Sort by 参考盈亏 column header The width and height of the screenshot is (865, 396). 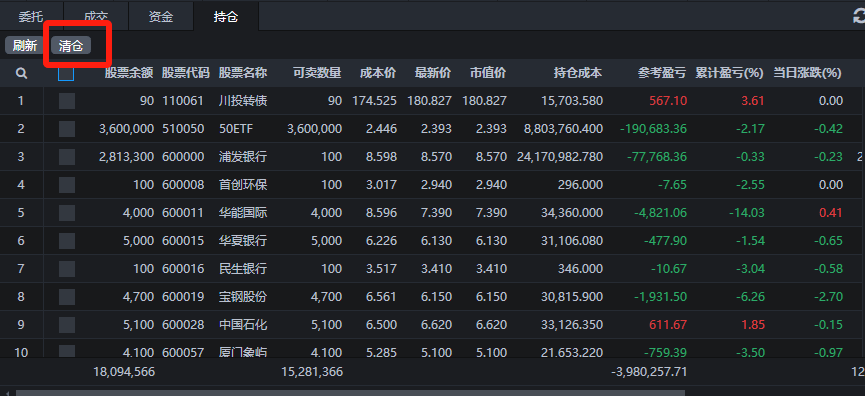(x=662, y=73)
